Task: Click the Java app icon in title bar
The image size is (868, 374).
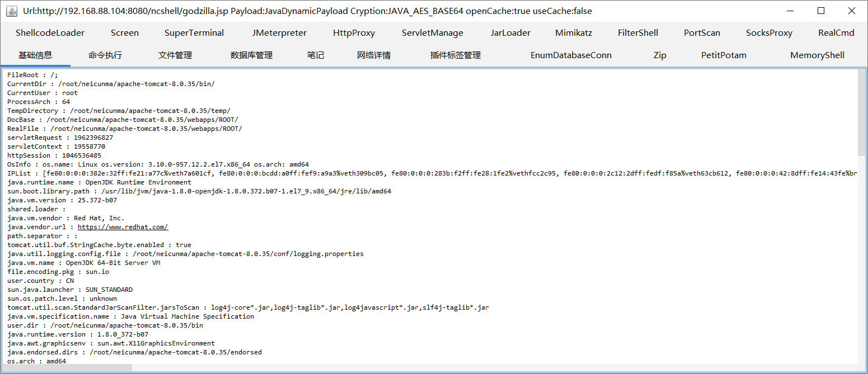Action: 12,11
